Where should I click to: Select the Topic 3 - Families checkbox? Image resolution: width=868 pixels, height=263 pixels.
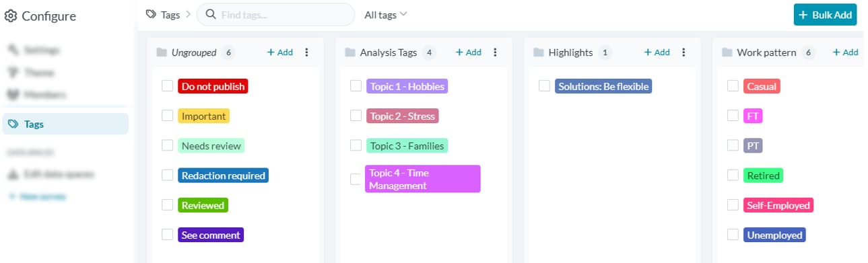point(356,145)
